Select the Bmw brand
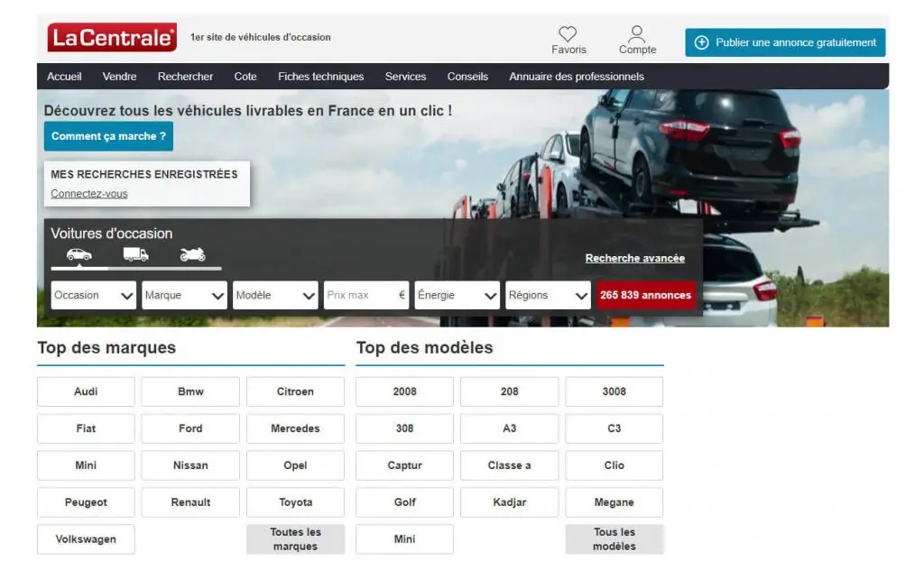Viewport: 924px width, 579px height. point(190,391)
